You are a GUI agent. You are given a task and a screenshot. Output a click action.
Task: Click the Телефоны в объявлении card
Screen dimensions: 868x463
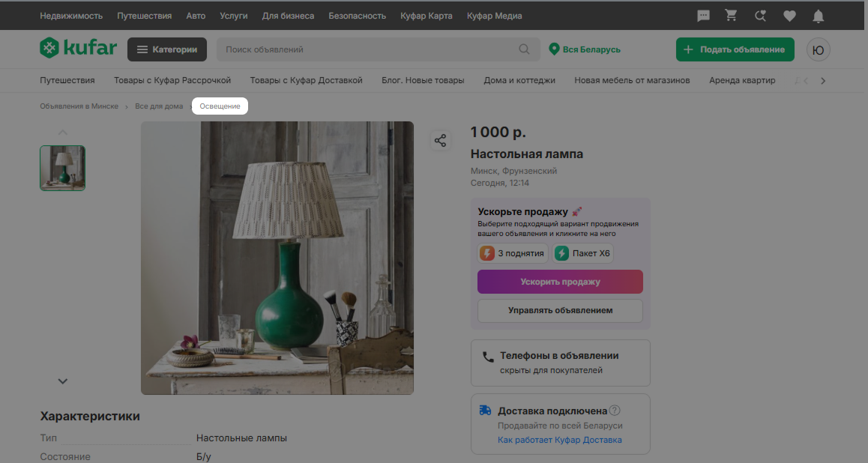click(x=560, y=363)
